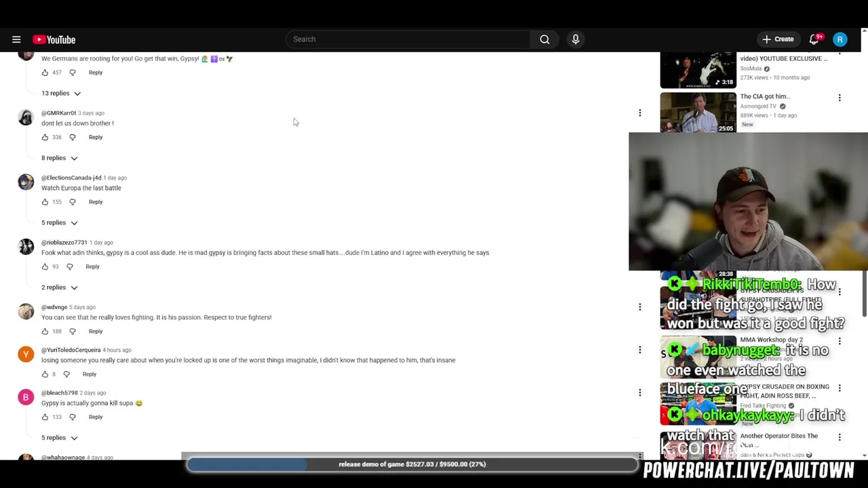Viewport: 868px width, 488px height.
Task: Dislike @bleach5798's comment
Action: pyautogui.click(x=73, y=417)
